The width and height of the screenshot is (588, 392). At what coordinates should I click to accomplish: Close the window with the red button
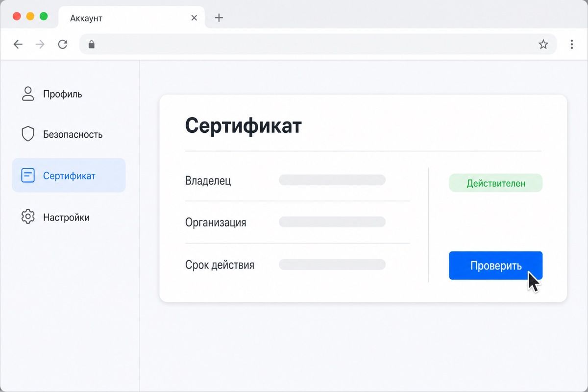pyautogui.click(x=17, y=16)
